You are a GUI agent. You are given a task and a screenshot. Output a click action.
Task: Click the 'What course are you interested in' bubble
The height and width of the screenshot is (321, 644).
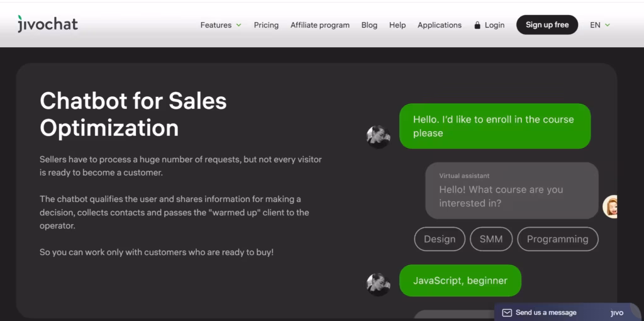tap(512, 191)
